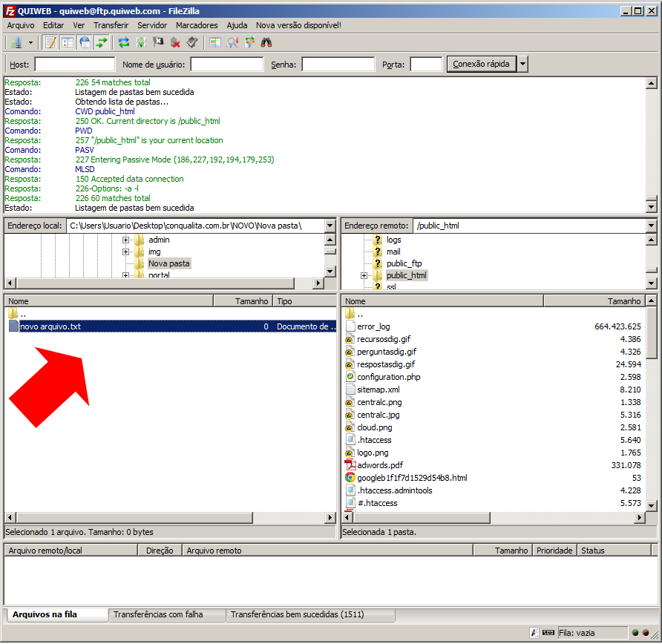Focus the Porta input field
This screenshot has width=662, height=644.
(x=426, y=65)
